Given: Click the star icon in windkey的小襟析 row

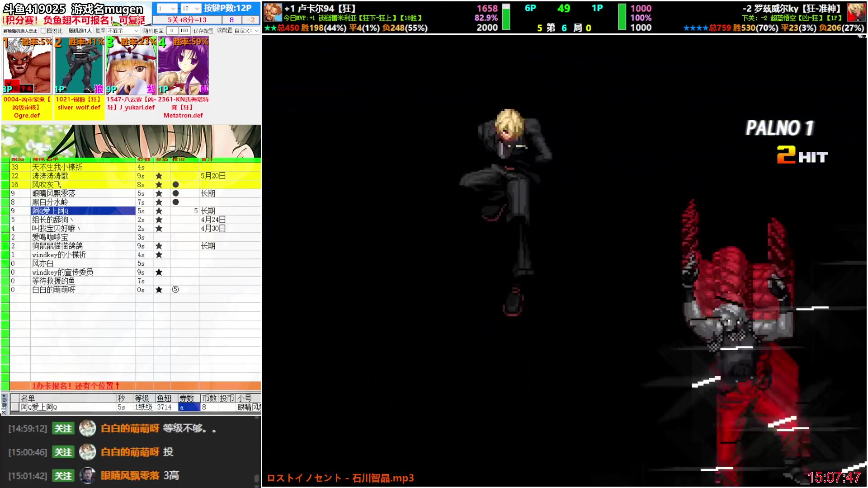Looking at the screenshot, I should [x=159, y=255].
